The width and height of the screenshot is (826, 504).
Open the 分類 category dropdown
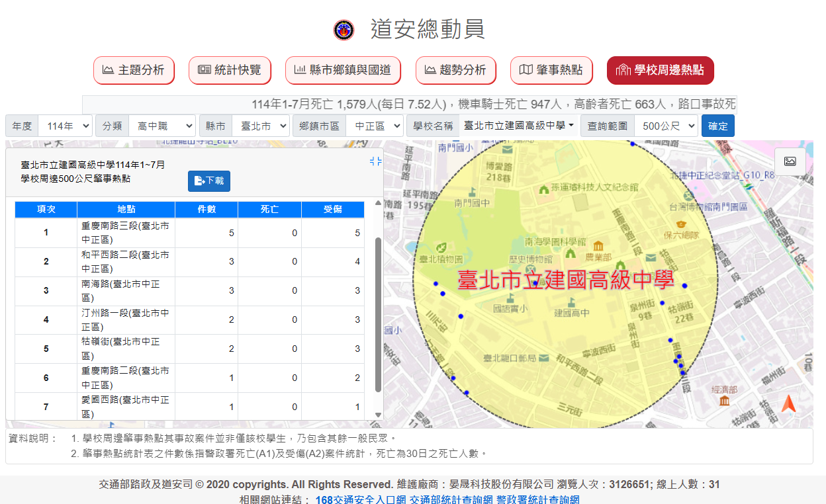(x=161, y=126)
